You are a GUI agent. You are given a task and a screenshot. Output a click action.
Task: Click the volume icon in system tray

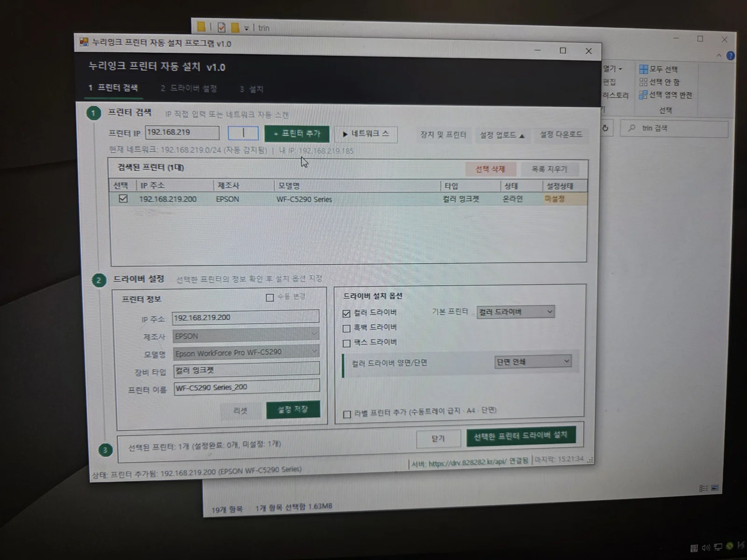click(x=705, y=548)
